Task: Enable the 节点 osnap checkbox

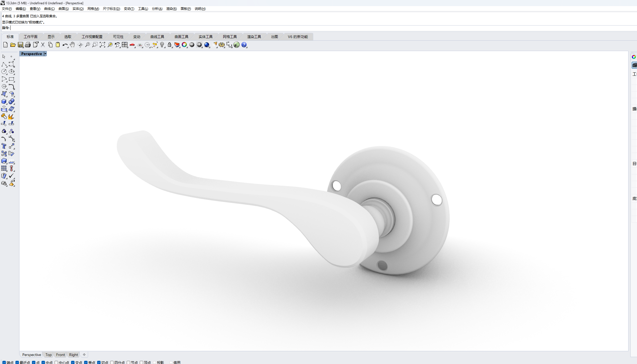Action: pyautogui.click(x=128, y=362)
